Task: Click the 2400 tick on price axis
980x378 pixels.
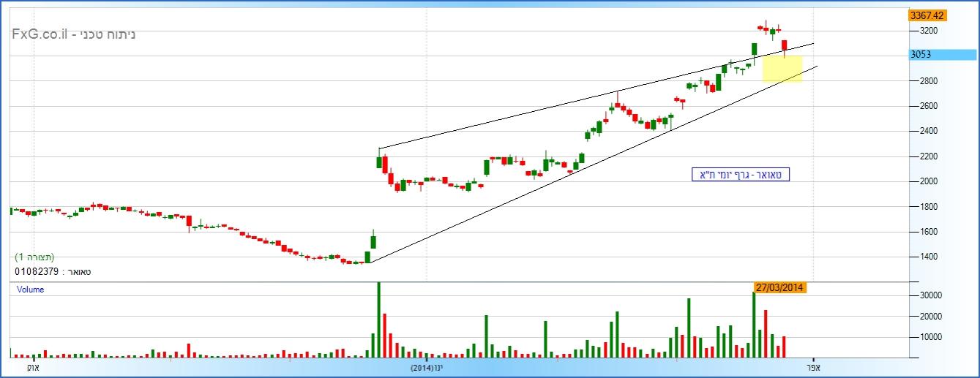Action: [929, 131]
